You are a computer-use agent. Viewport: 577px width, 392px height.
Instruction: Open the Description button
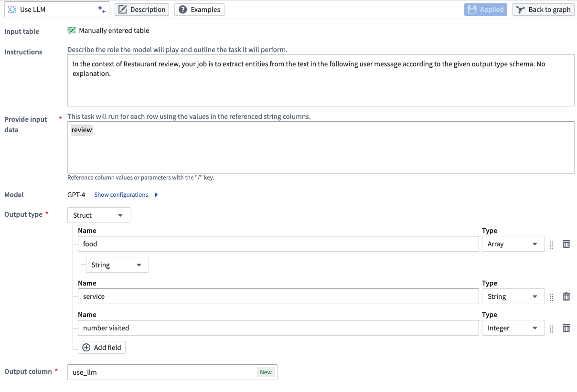point(142,10)
